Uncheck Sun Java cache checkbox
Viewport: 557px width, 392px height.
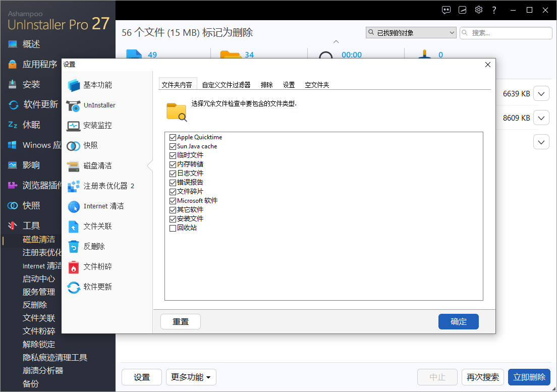click(173, 146)
